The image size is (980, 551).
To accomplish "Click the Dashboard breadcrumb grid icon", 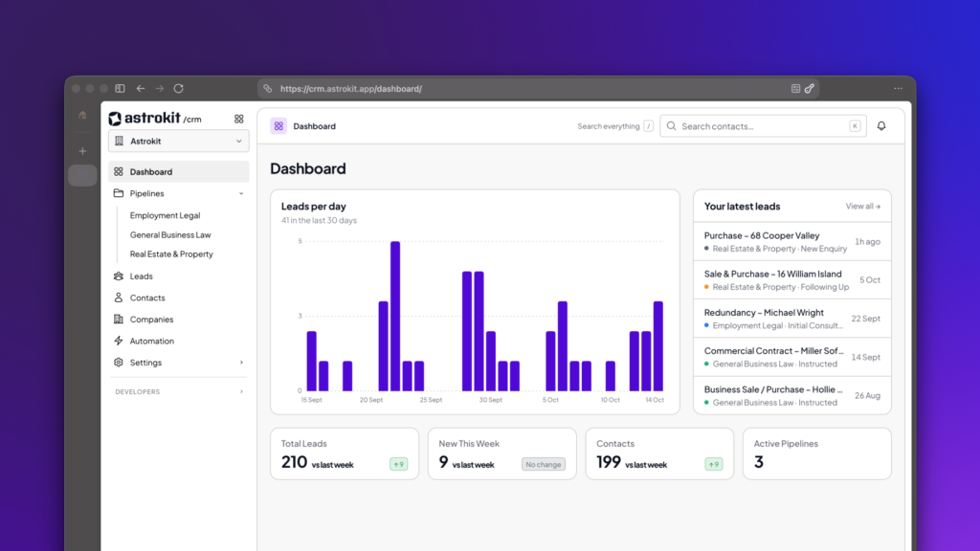I will pyautogui.click(x=278, y=126).
